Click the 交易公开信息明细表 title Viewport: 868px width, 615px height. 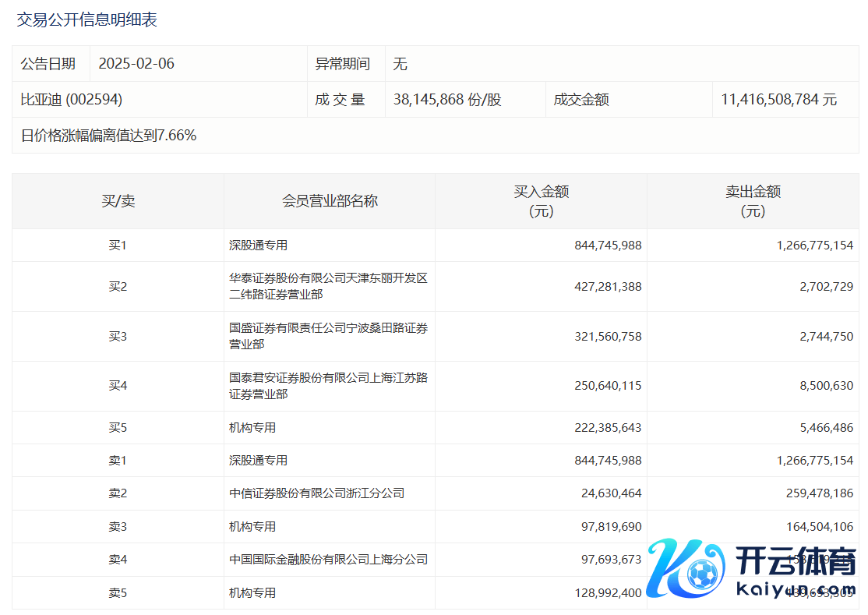(x=87, y=20)
